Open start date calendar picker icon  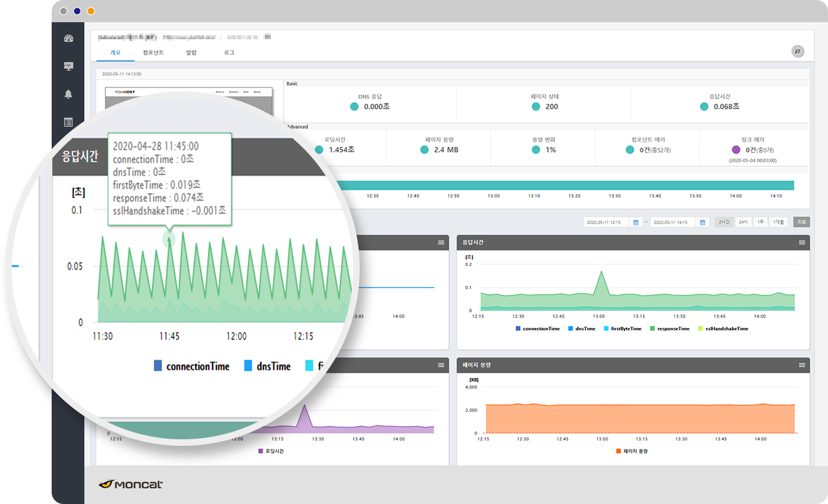(x=636, y=222)
